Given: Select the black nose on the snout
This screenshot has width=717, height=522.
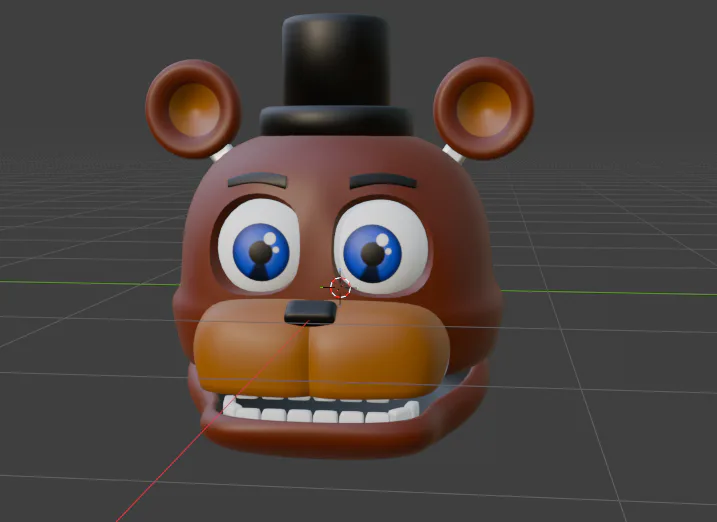Looking at the screenshot, I should pyautogui.click(x=310, y=313).
